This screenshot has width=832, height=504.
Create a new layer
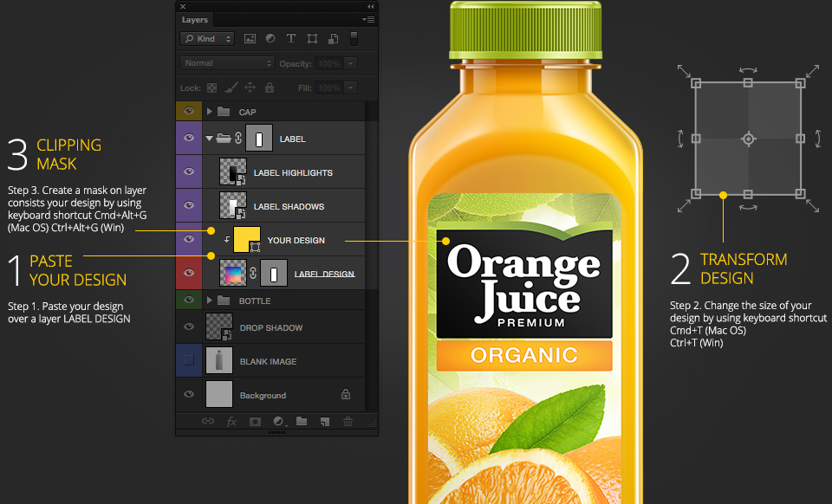(x=325, y=422)
